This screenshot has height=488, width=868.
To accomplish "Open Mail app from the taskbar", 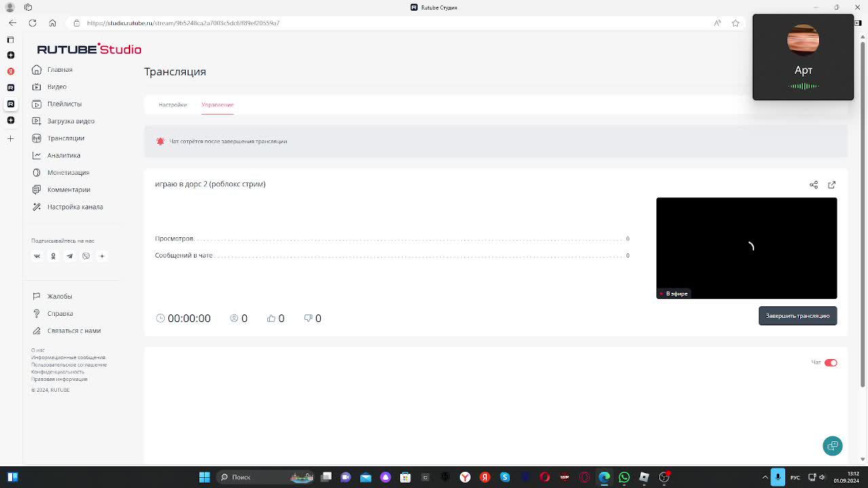I will tap(366, 477).
